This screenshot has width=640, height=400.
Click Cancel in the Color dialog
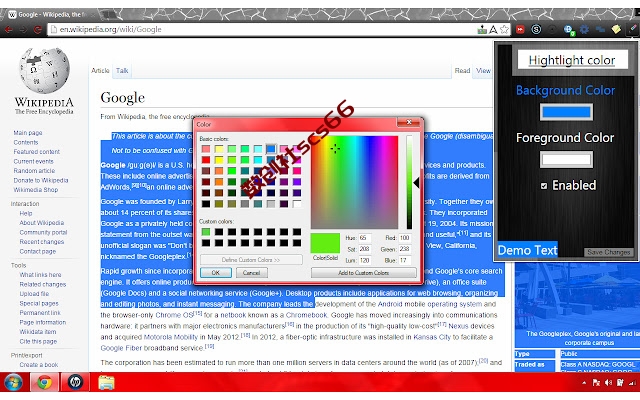click(251, 273)
